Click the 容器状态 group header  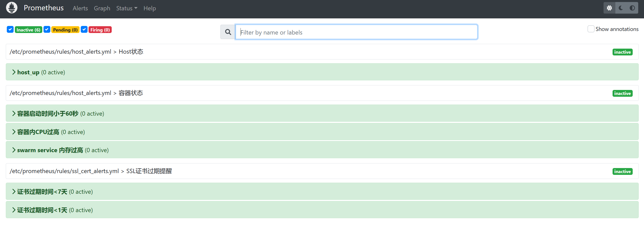click(x=322, y=93)
